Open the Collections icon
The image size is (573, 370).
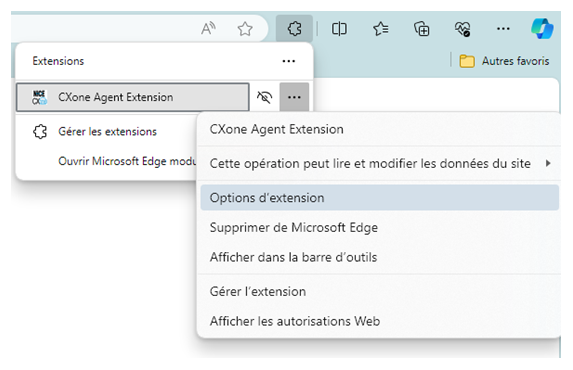click(421, 29)
